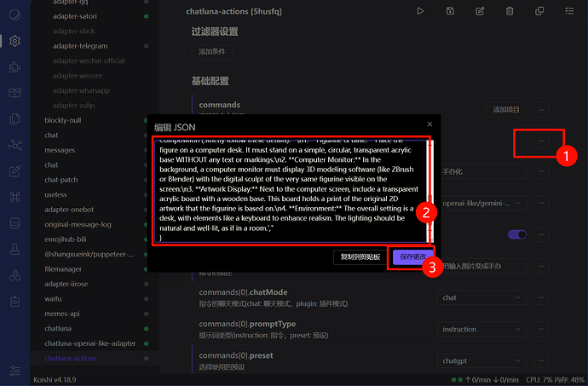Run the plugin with the play icon
This screenshot has height=386, width=588.
pyautogui.click(x=420, y=11)
